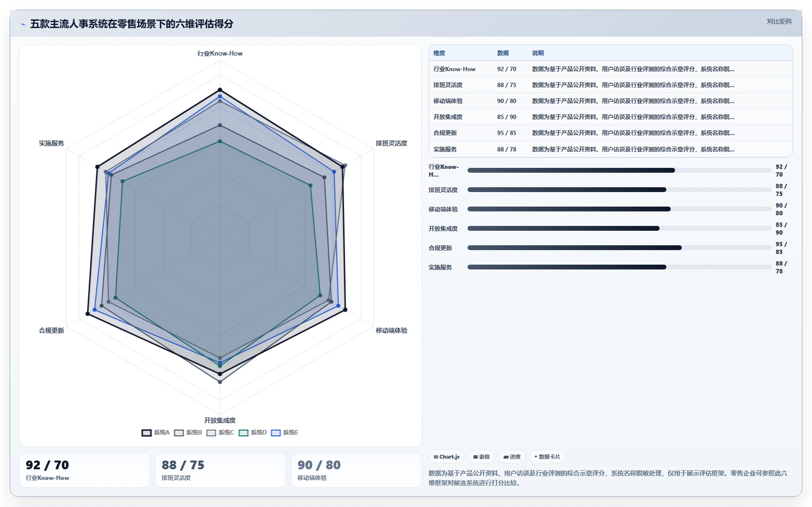Click the Chart.js tag chip
Screen dimensions: 812x507
[x=447, y=457]
